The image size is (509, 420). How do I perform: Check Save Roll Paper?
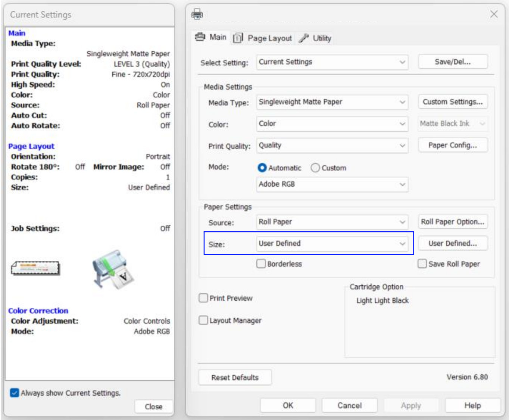(x=422, y=264)
